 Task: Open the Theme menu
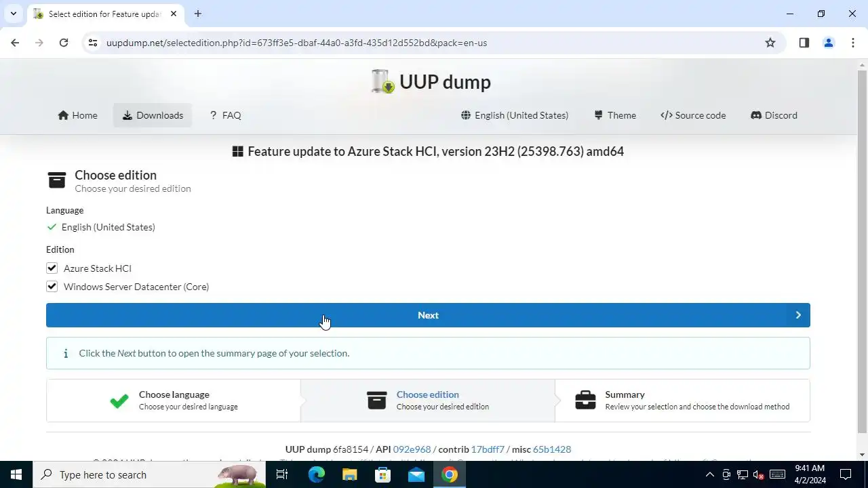point(615,115)
